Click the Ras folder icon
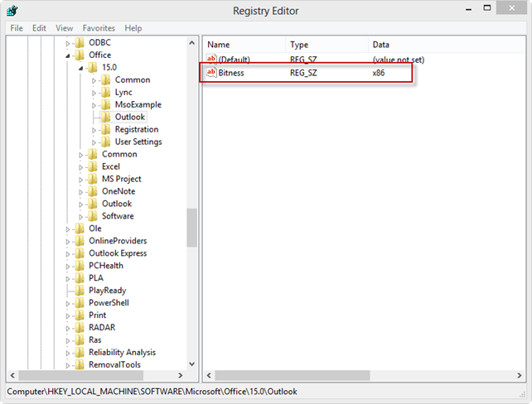The image size is (532, 404). pos(80,340)
